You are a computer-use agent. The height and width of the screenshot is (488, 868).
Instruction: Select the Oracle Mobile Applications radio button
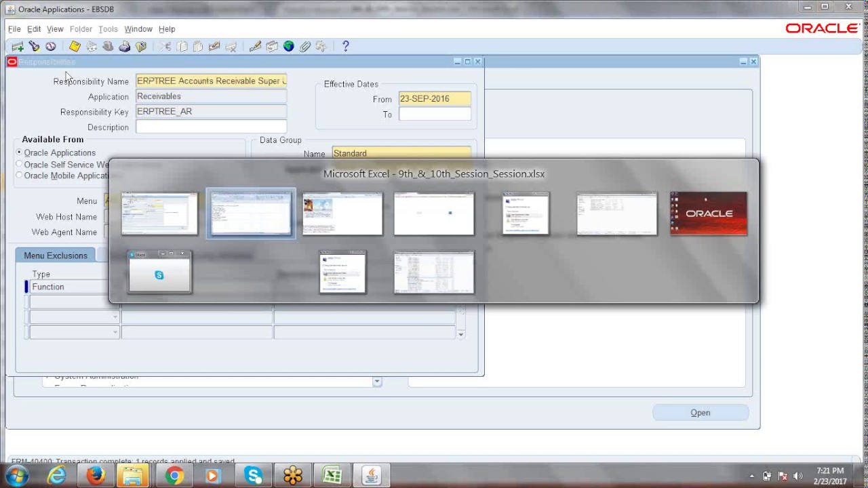pos(19,176)
